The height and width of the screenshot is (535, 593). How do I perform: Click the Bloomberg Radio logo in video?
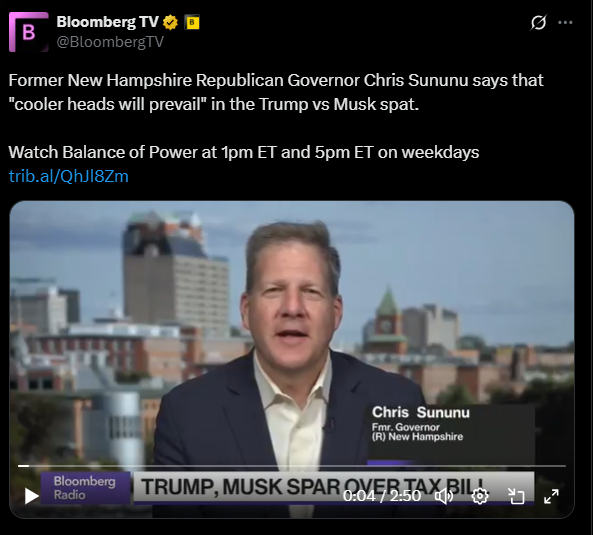tap(85, 488)
